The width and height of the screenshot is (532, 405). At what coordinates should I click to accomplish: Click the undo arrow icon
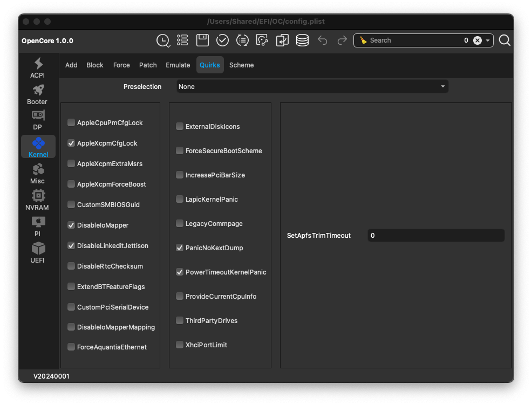[322, 40]
